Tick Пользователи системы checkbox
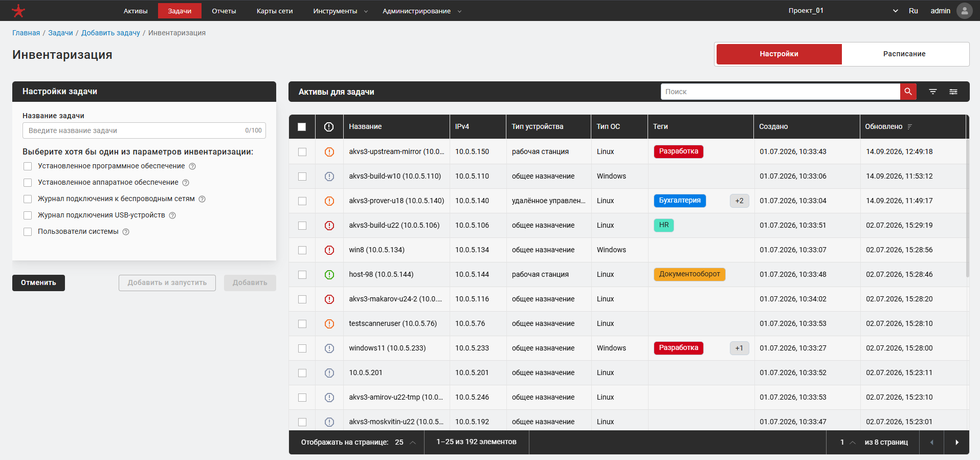 point(28,232)
